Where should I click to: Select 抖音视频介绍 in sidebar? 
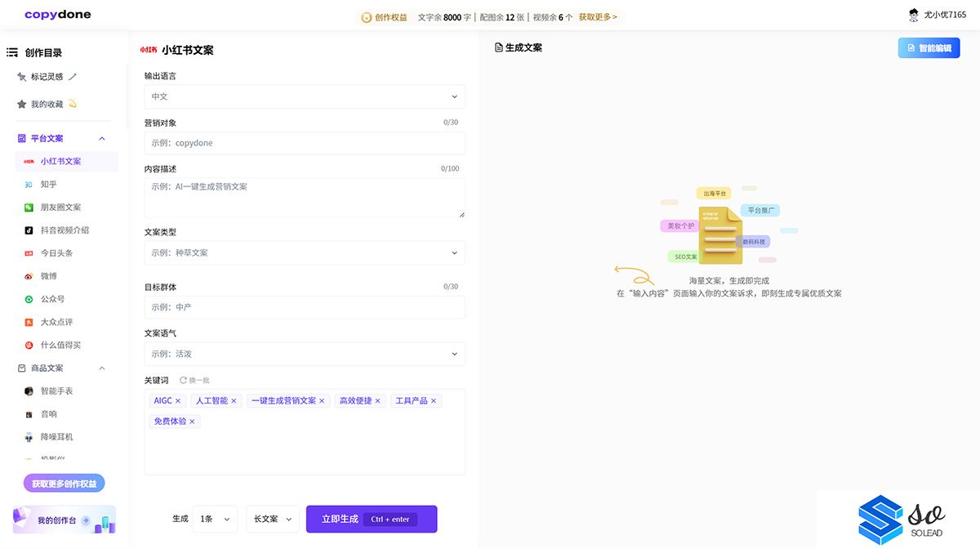click(x=67, y=230)
